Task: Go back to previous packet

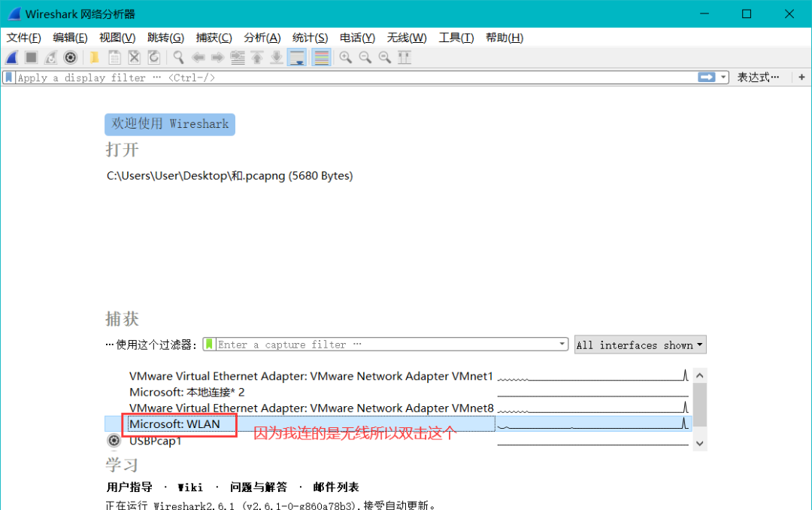Action: click(198, 57)
